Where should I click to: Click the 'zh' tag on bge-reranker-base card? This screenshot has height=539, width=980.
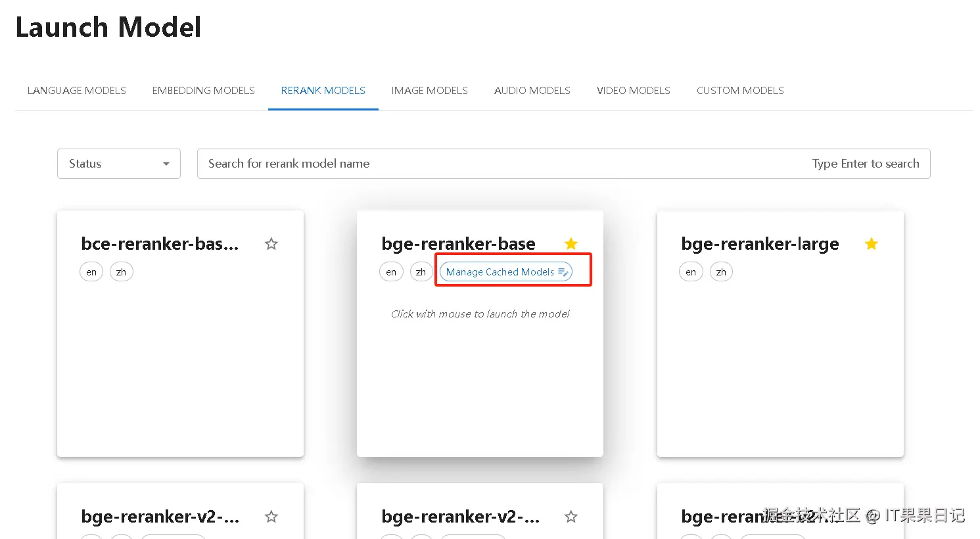(x=421, y=271)
